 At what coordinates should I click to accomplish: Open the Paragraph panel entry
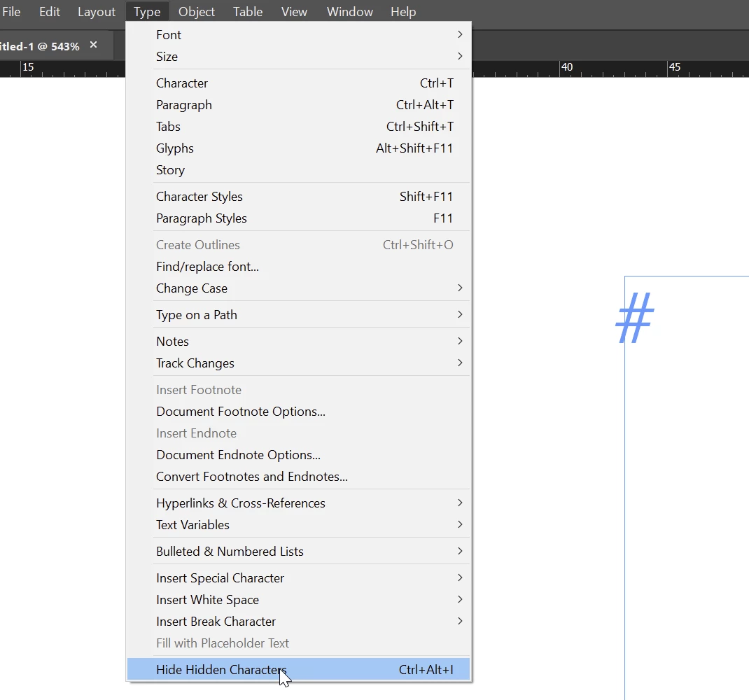click(298, 104)
